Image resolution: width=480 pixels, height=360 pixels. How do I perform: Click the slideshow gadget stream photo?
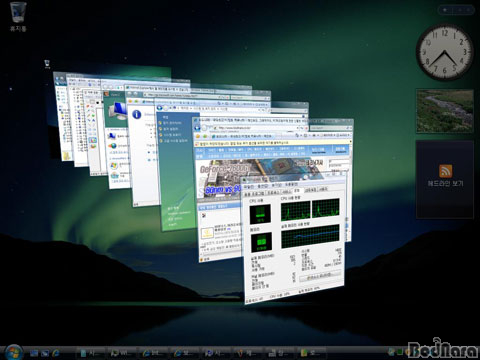click(445, 111)
